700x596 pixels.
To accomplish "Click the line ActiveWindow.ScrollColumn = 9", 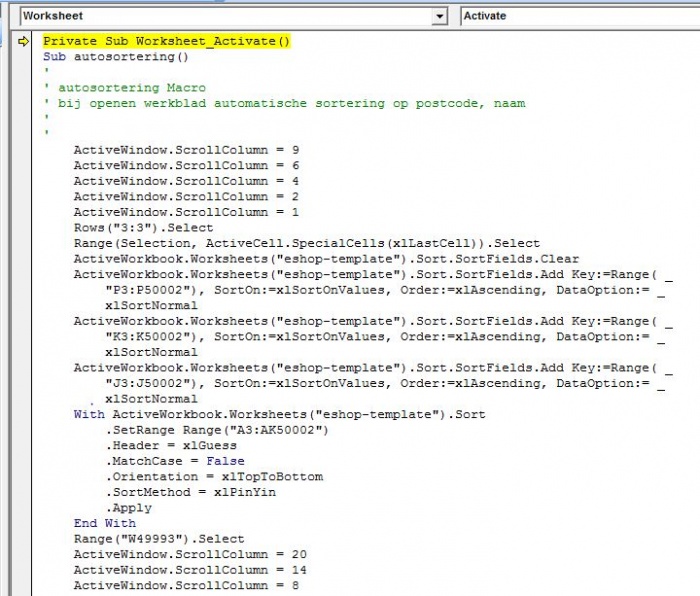I will [186, 150].
